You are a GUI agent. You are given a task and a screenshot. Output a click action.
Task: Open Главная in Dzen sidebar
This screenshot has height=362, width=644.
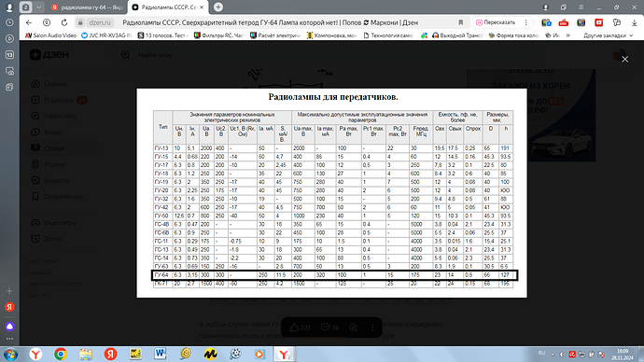[55, 84]
